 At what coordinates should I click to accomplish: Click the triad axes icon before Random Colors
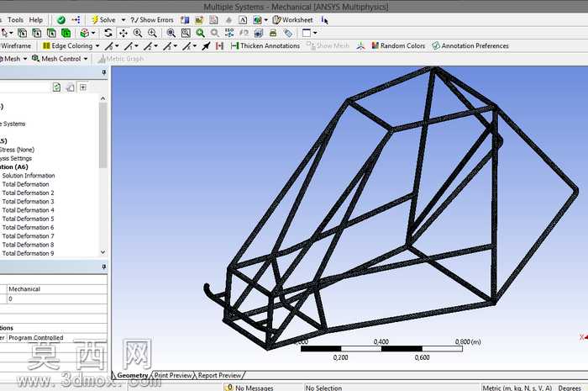click(360, 45)
